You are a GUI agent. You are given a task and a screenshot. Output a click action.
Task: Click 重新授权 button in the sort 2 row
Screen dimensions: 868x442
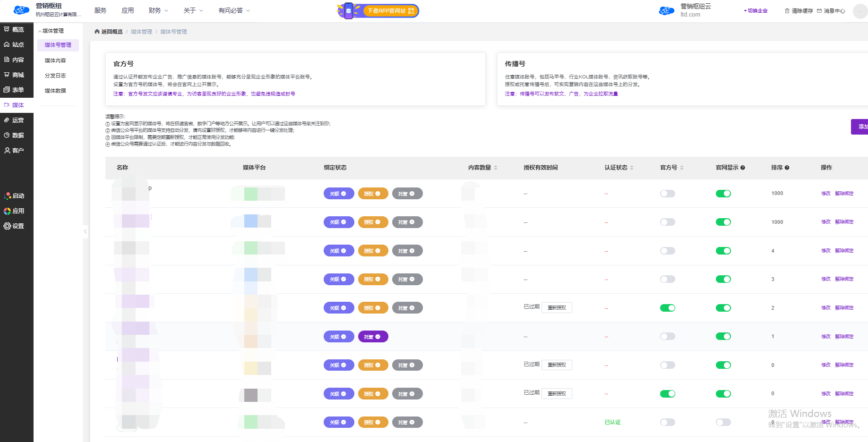click(557, 308)
